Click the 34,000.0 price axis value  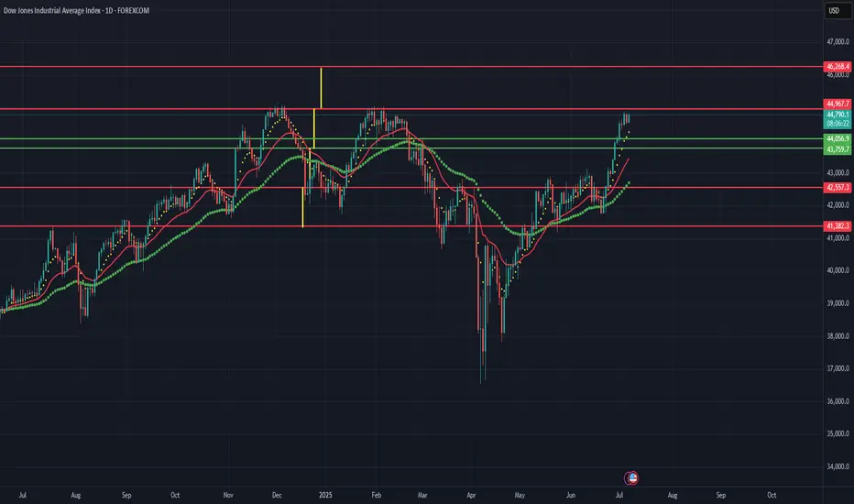pyautogui.click(x=838, y=466)
